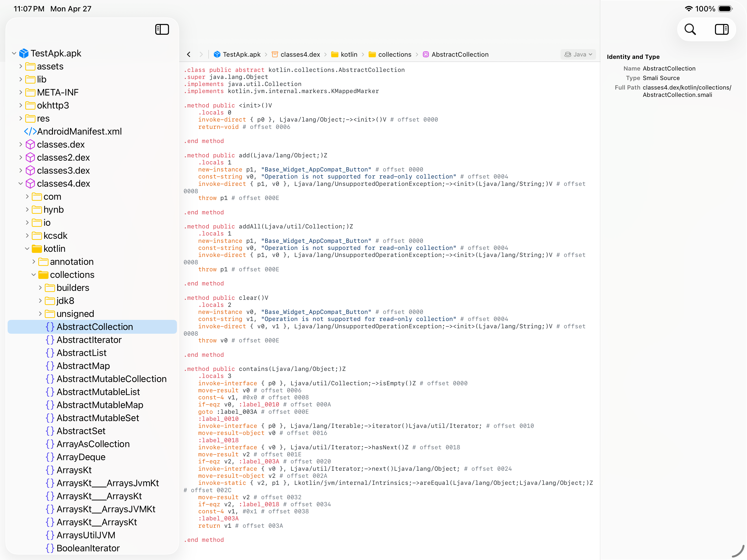Open the Java language dropdown

(578, 54)
